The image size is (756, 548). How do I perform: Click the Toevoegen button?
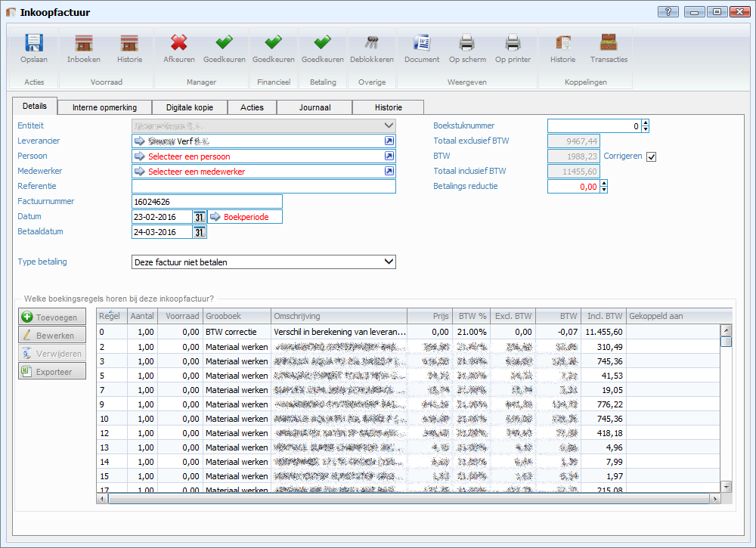point(51,317)
